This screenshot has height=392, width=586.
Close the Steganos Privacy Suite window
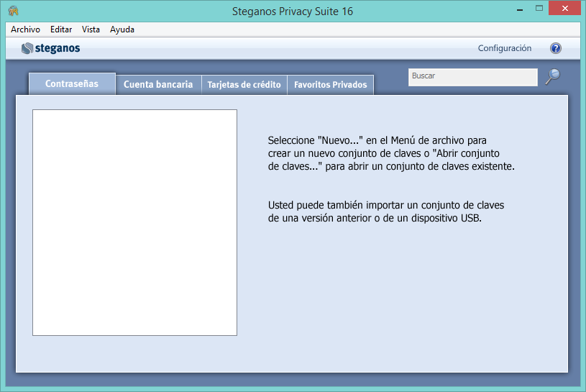pos(564,8)
